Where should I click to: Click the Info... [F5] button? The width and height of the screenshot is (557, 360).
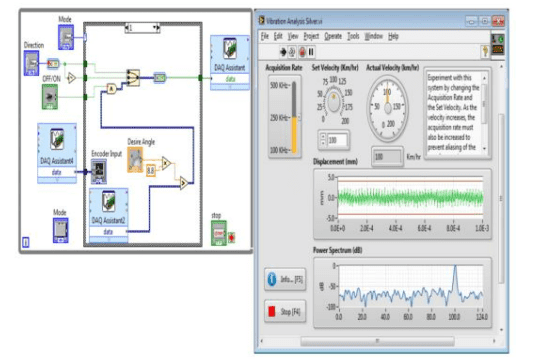point(285,279)
